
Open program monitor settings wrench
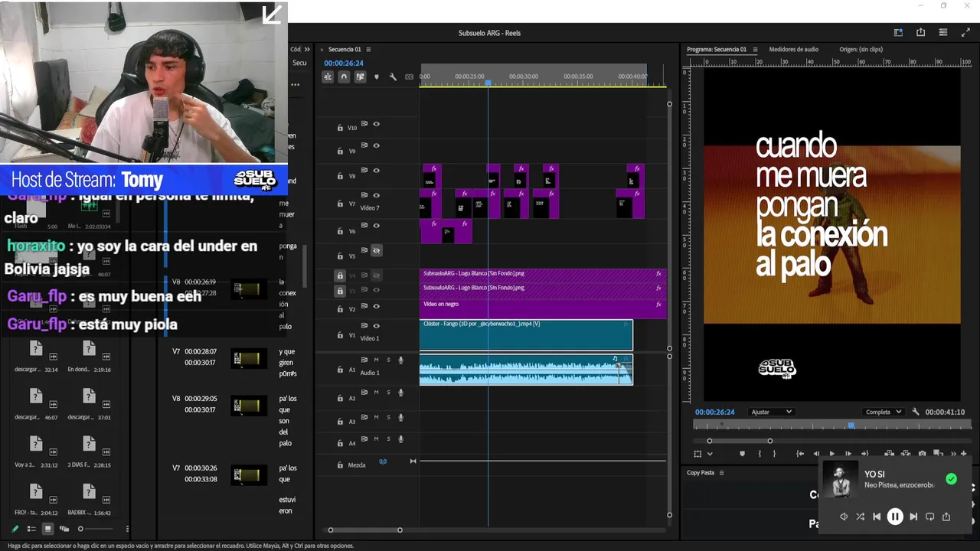point(916,412)
